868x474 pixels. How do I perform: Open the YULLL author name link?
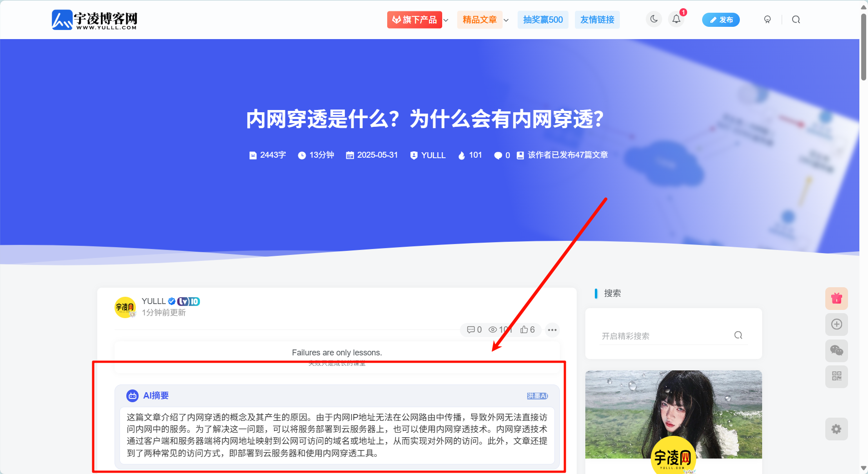coord(154,301)
